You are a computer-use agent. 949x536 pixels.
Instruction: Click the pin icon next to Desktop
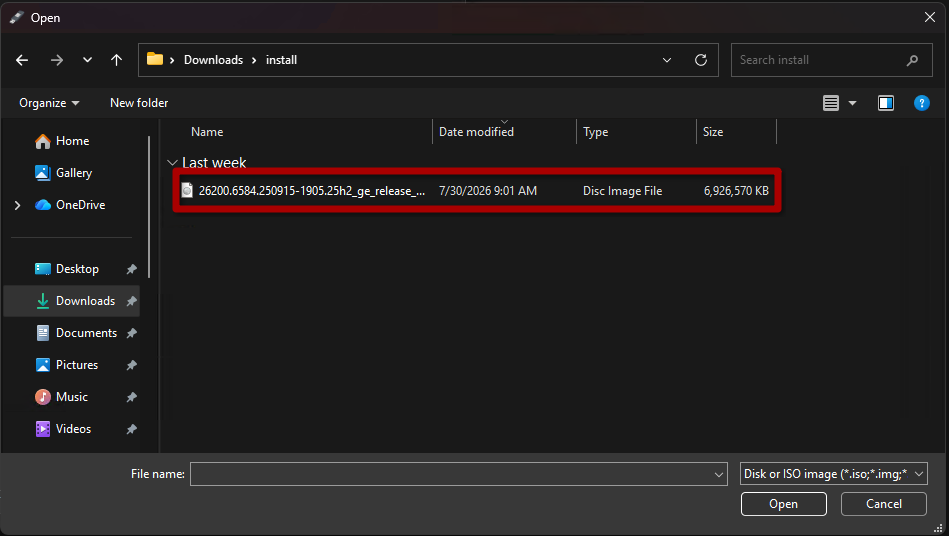click(131, 269)
